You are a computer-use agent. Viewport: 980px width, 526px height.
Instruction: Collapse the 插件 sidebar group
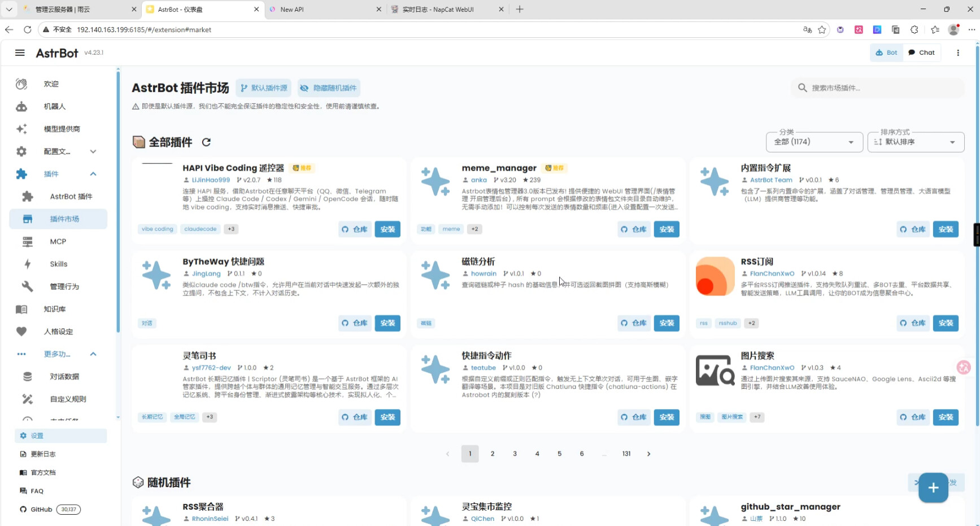click(x=93, y=174)
